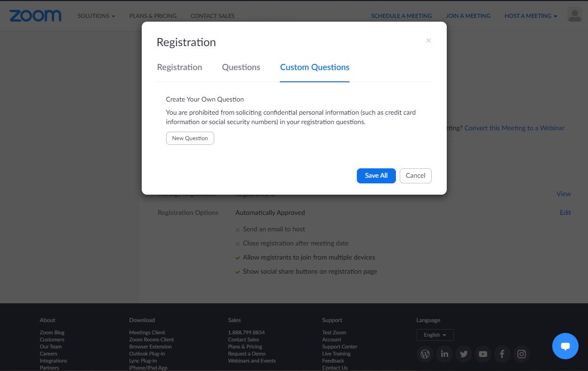Click the Cancel button in dialog
The height and width of the screenshot is (371, 588).
click(x=416, y=175)
